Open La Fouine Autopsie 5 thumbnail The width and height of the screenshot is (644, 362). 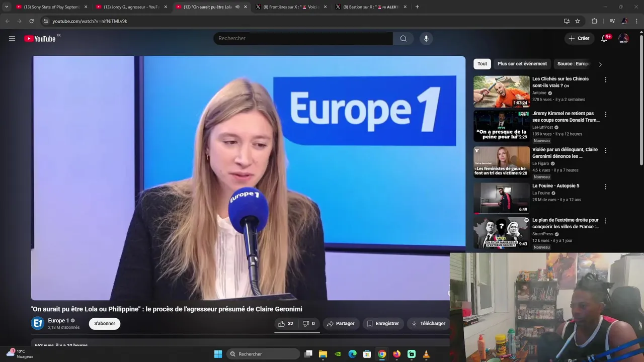click(502, 198)
